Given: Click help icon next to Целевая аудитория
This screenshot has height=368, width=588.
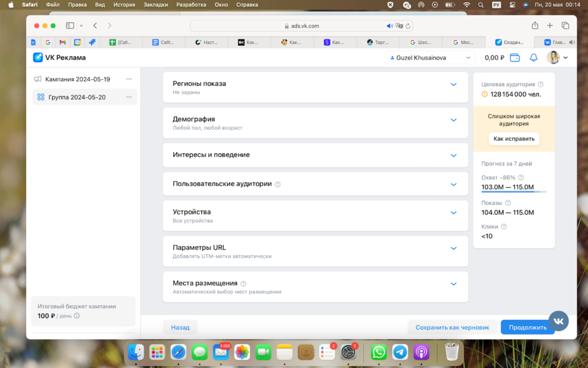Looking at the screenshot, I should [x=541, y=84].
